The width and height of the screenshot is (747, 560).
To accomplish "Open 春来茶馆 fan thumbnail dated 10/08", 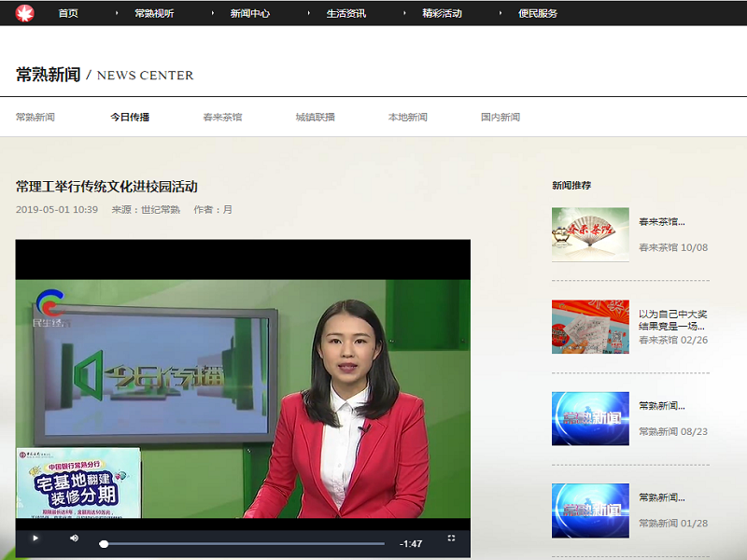I will [x=590, y=234].
